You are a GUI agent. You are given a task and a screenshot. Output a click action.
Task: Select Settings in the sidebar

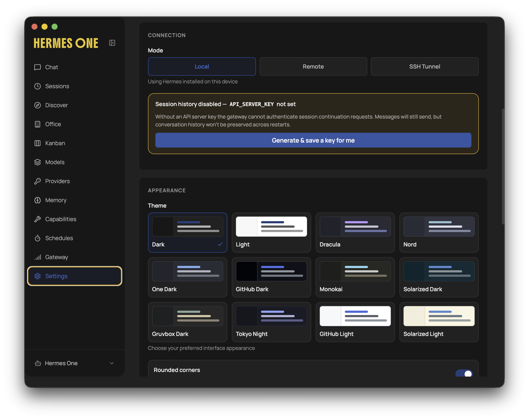[x=75, y=276]
